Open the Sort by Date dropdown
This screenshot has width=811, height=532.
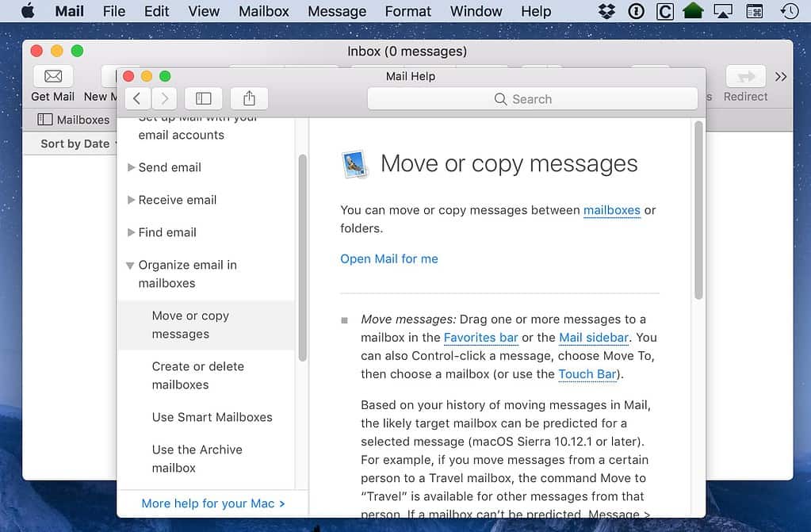76,144
